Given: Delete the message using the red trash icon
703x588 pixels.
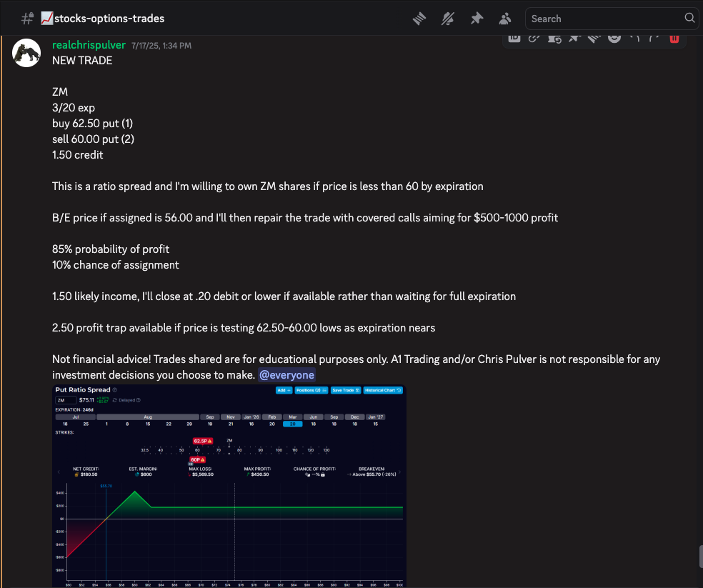Looking at the screenshot, I should [x=674, y=38].
